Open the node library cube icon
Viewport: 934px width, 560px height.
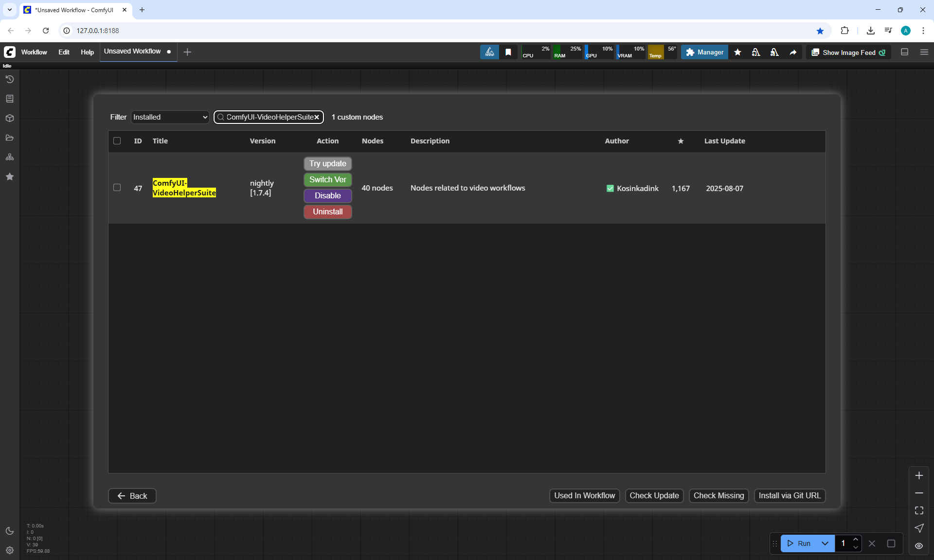click(x=10, y=118)
